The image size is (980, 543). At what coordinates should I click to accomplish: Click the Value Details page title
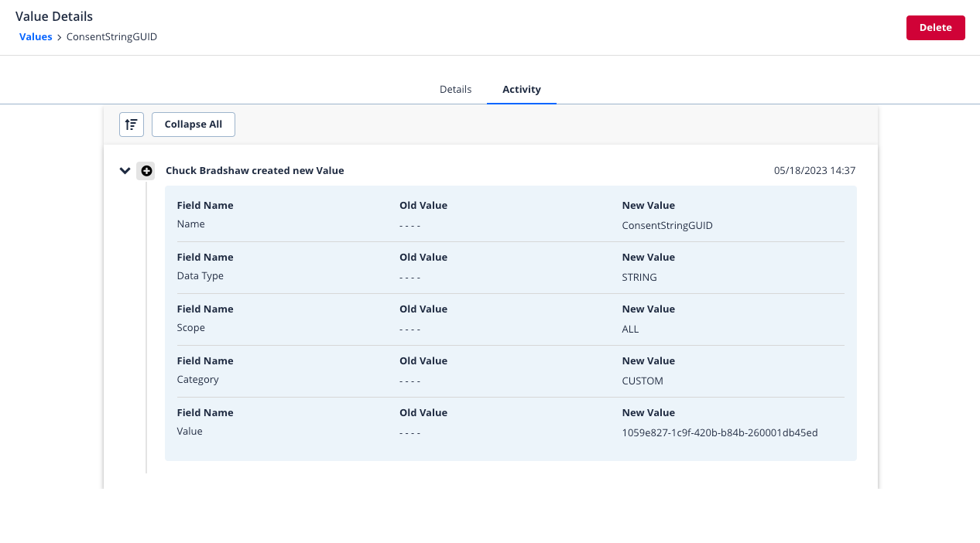point(53,16)
